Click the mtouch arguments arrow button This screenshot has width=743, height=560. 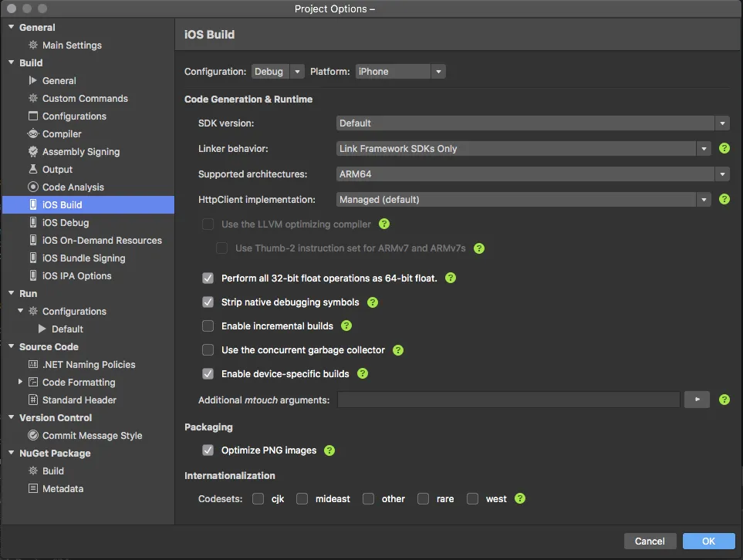pyautogui.click(x=697, y=400)
